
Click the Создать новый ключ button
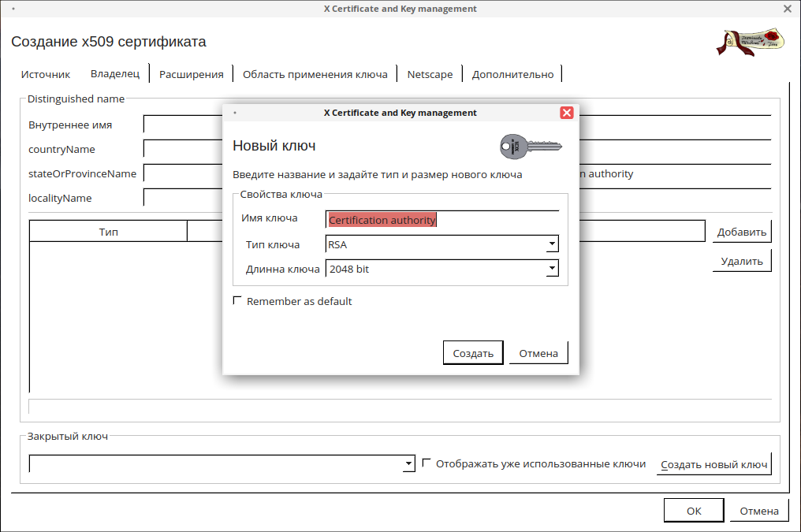713,464
